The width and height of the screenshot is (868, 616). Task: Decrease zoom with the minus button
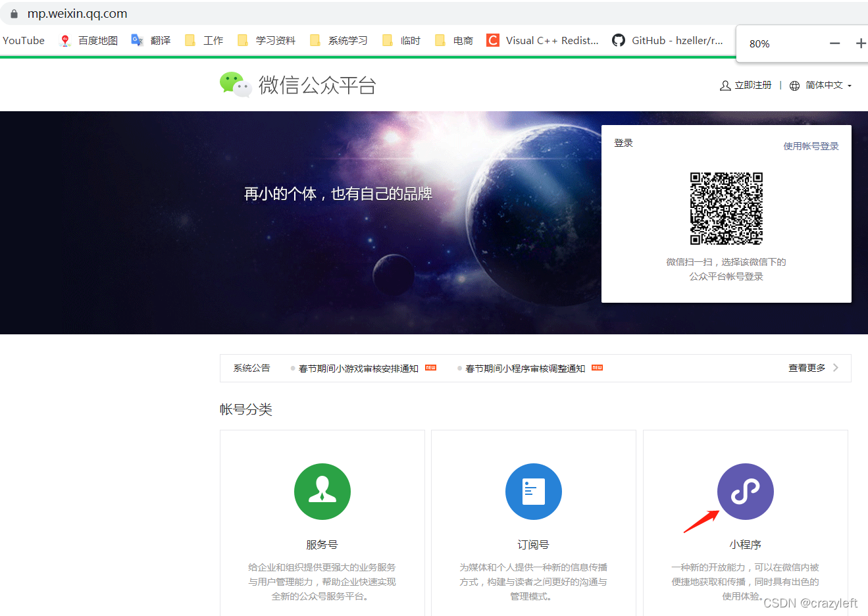835,43
